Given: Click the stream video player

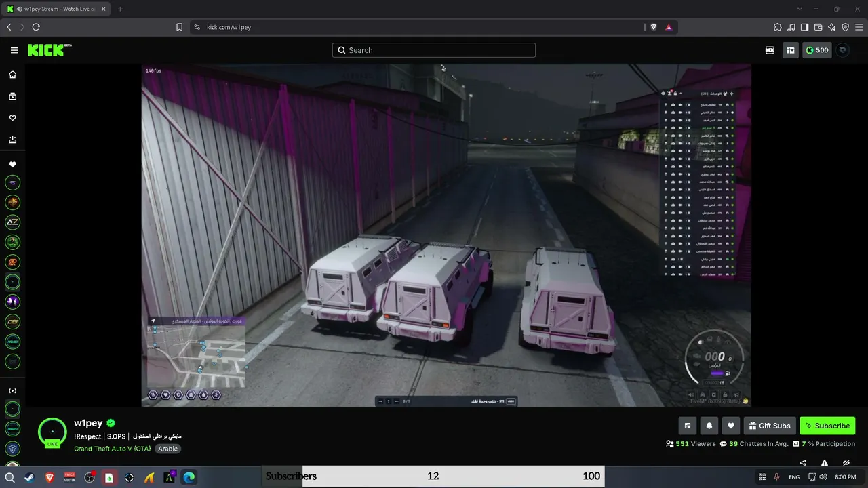Looking at the screenshot, I should tap(446, 235).
